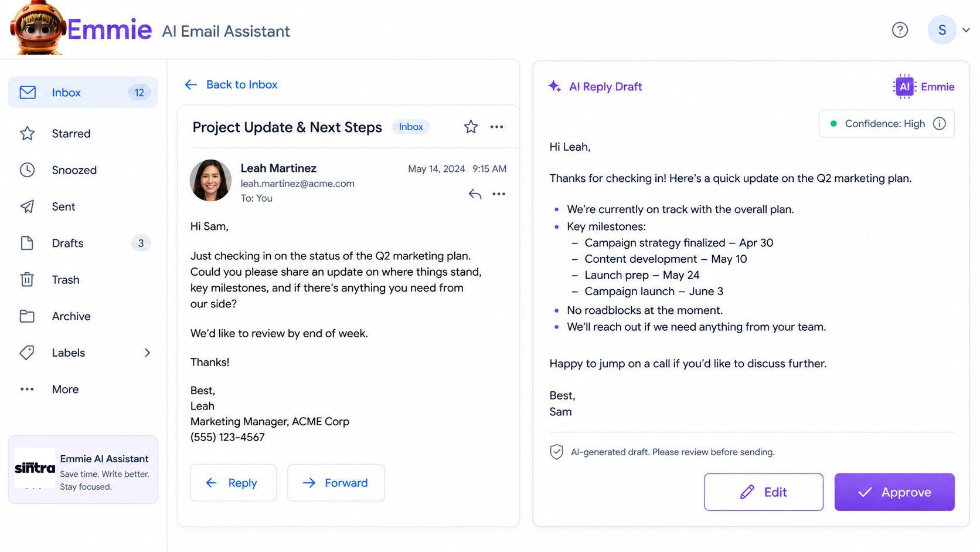This screenshot has width=980, height=552.
Task: Click the AI chip icon beside Emmie
Action: click(904, 87)
